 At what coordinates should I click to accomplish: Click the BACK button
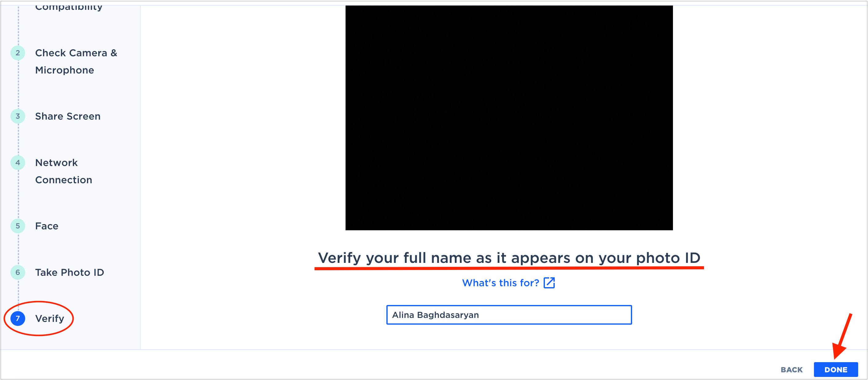point(792,370)
